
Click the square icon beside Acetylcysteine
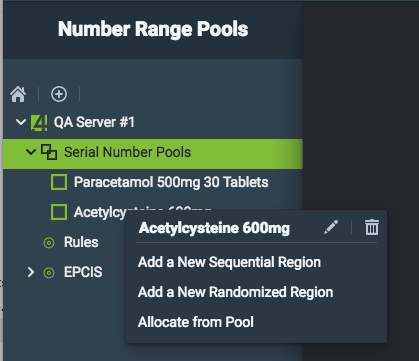click(x=59, y=212)
